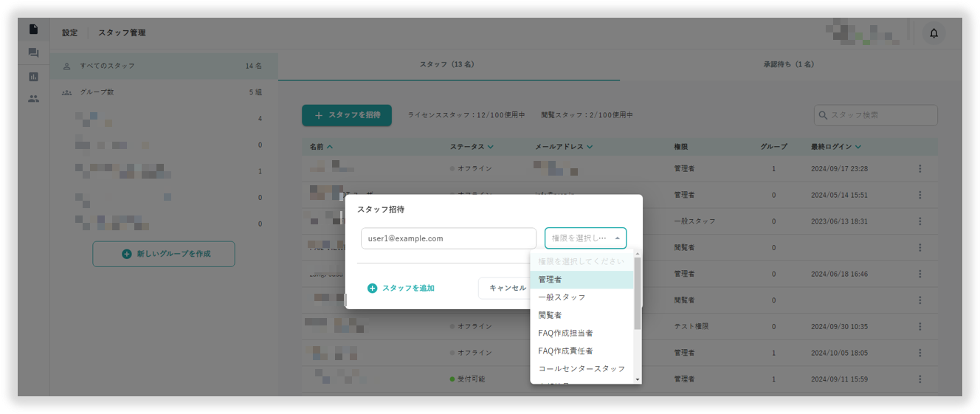980x414 pixels.
Task: Open the 権限を選択 dropdown in the dialog
Action: click(x=585, y=238)
